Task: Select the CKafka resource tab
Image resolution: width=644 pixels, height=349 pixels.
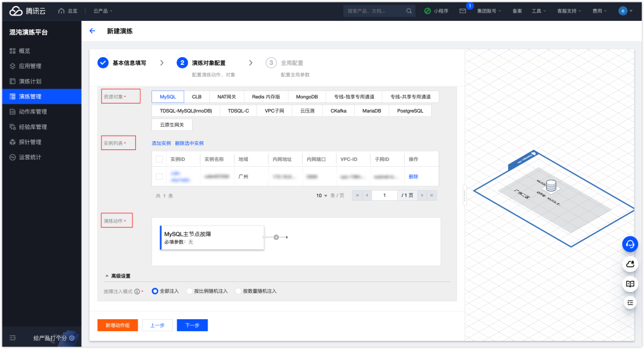Action: tap(339, 111)
